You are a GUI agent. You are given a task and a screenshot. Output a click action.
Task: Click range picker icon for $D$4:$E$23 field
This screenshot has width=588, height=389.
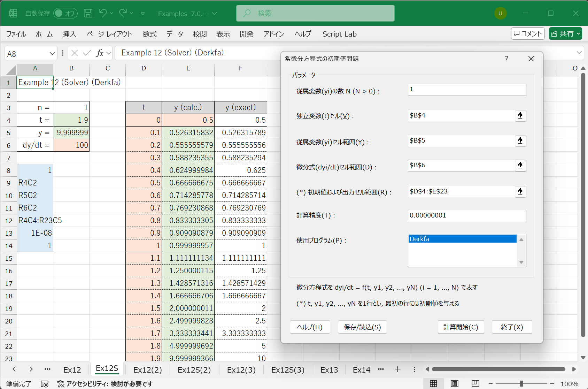click(x=520, y=191)
